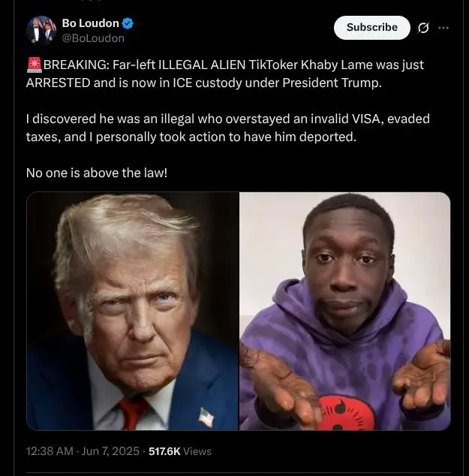Select the paragraph starting with BREAKING
The image size is (469, 476).
tap(225, 74)
